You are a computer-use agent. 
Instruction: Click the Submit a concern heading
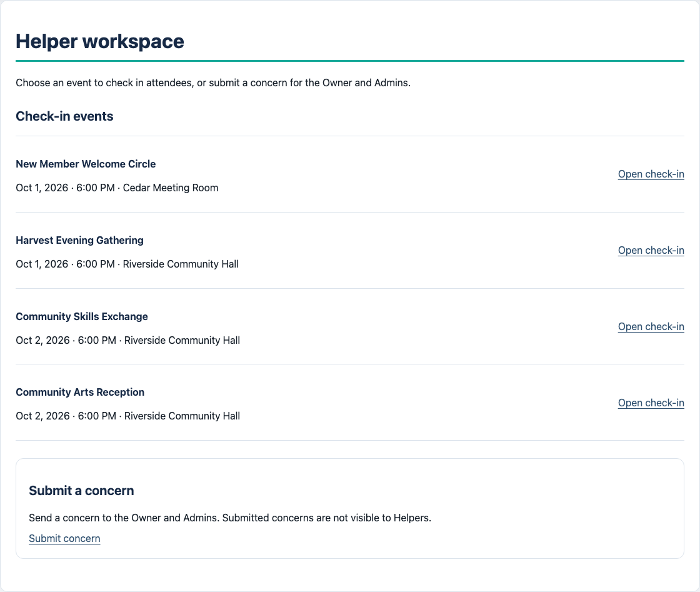(x=81, y=491)
